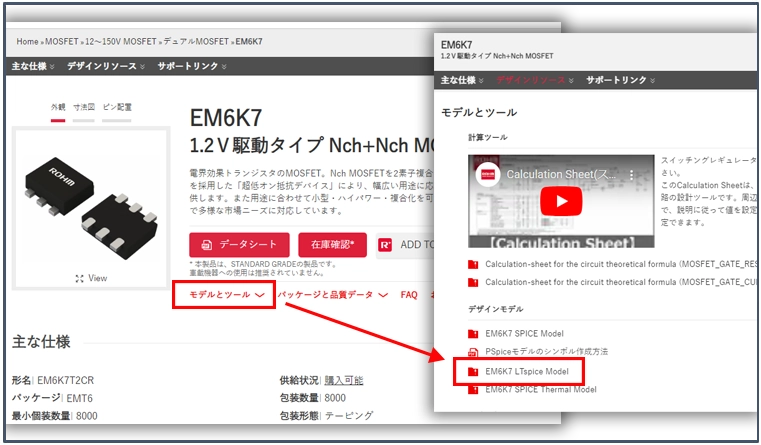Viewport: 761px width, 445px height.
Task: Select the 外観 image tab
Action: (x=58, y=107)
